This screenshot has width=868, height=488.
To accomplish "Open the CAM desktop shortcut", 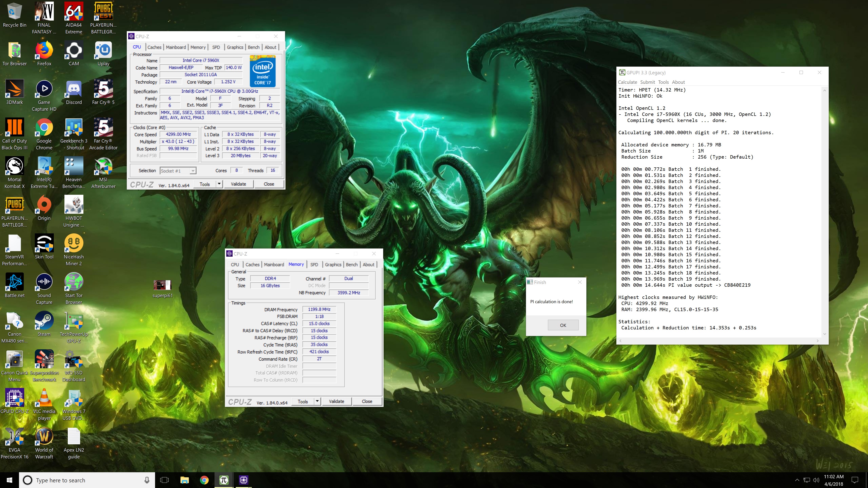I will coord(74,54).
